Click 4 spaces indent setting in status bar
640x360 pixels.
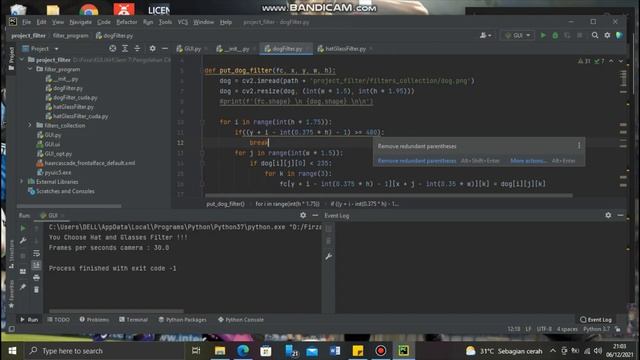click(567, 329)
